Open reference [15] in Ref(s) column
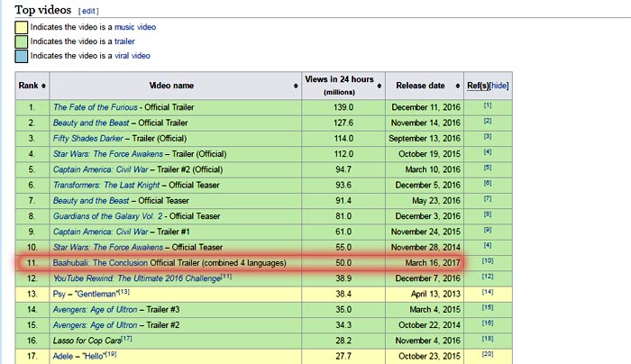The image size is (631, 364). [488, 307]
